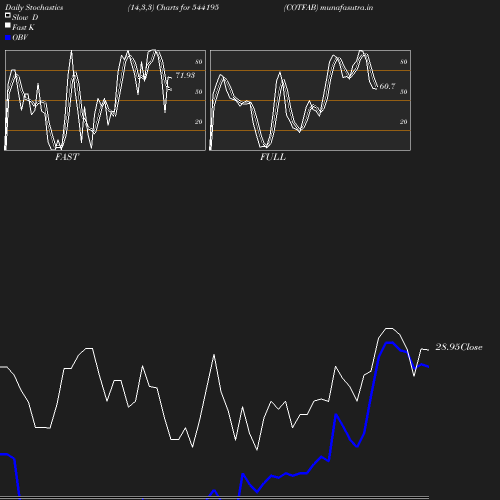This screenshot has width=500, height=500.
Task: Select '(14,3,3) Charts for 544195' heading
Action: click(x=173, y=8)
